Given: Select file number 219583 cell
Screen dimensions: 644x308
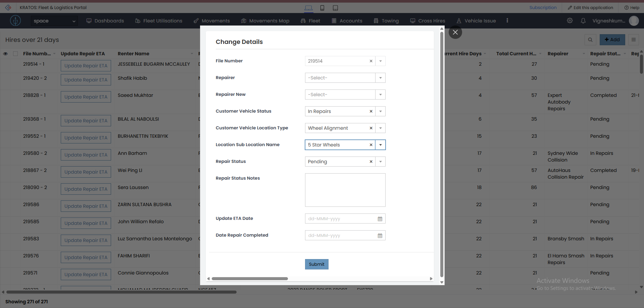Looking at the screenshot, I should click(31, 239).
